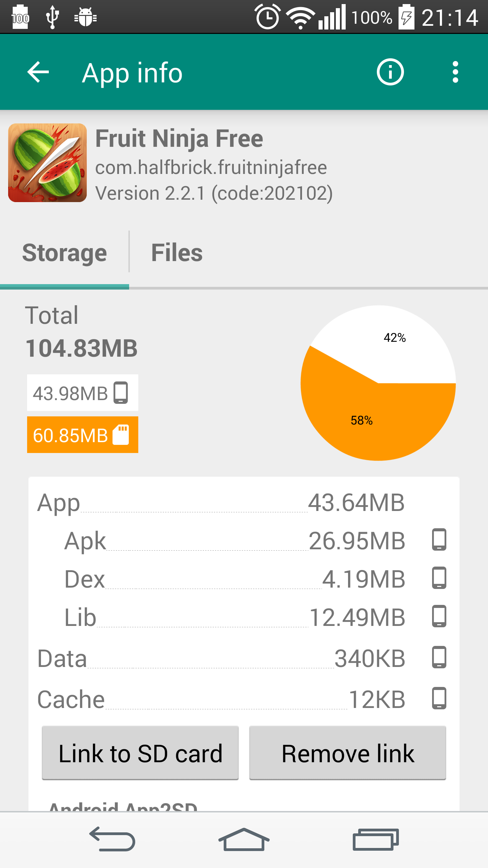Tap the Fruit Ninja app icon
Viewport: 488px width, 868px height.
point(47,163)
